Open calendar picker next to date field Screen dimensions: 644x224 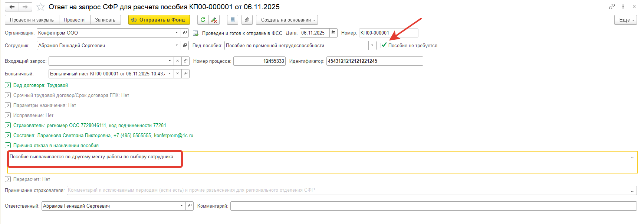coord(333,33)
